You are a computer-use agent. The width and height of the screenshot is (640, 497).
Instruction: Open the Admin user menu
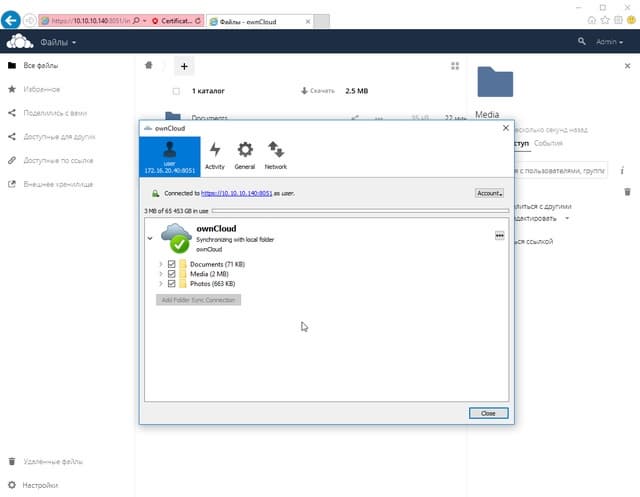(x=609, y=42)
